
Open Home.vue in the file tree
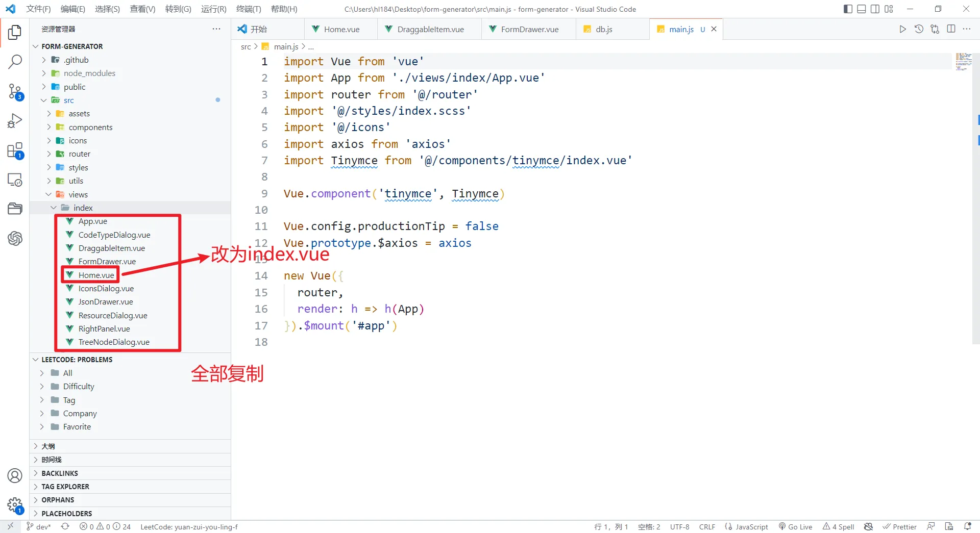(x=96, y=275)
